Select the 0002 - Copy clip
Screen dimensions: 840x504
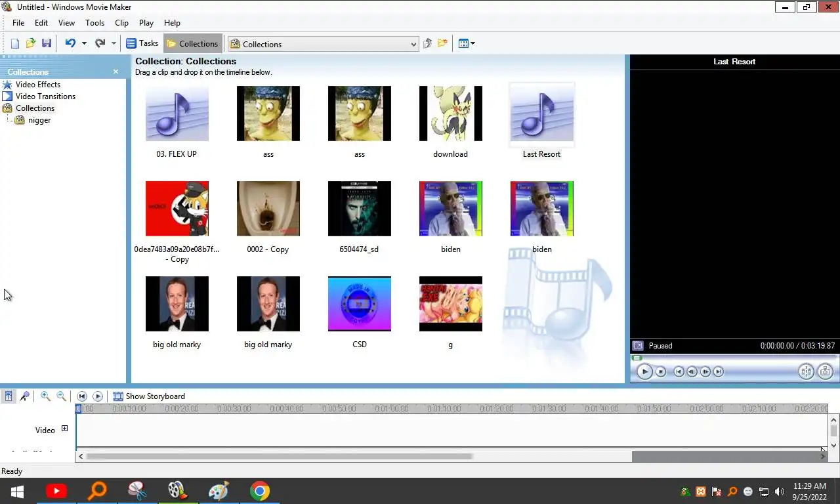(x=268, y=209)
